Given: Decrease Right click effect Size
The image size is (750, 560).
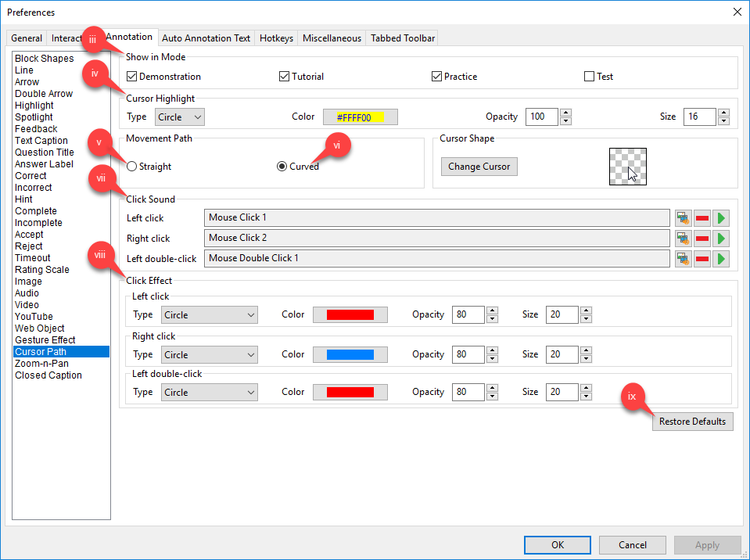Looking at the screenshot, I should (x=586, y=359).
